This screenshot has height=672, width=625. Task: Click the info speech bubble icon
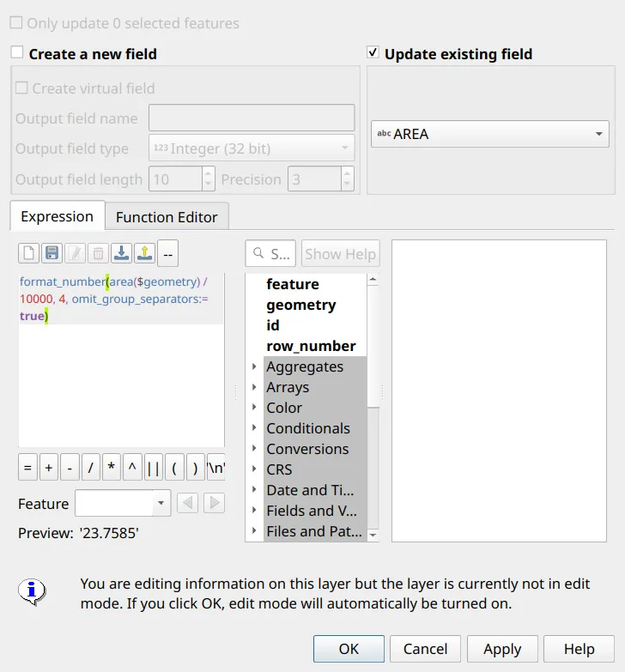point(32,592)
